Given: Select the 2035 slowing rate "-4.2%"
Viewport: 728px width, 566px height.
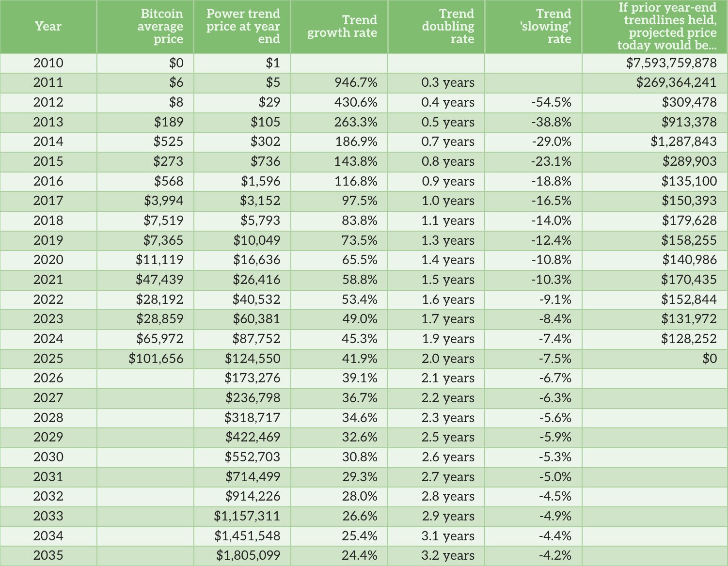Looking at the screenshot, I should tap(555, 555).
